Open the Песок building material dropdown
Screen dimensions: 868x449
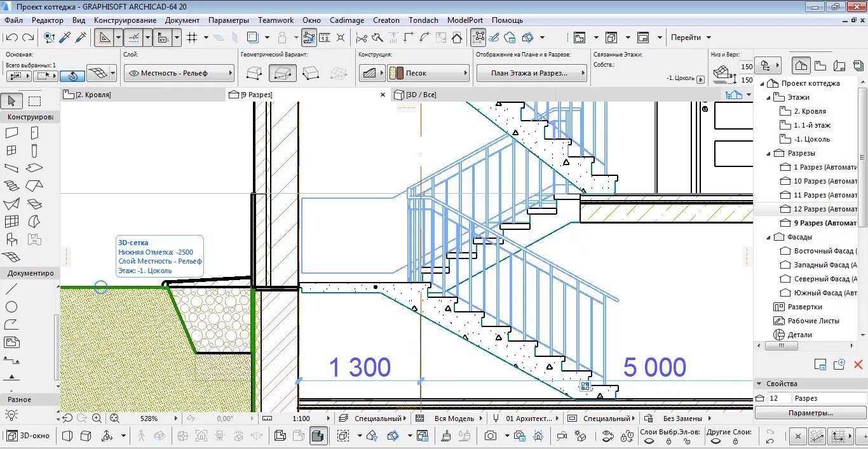point(429,73)
